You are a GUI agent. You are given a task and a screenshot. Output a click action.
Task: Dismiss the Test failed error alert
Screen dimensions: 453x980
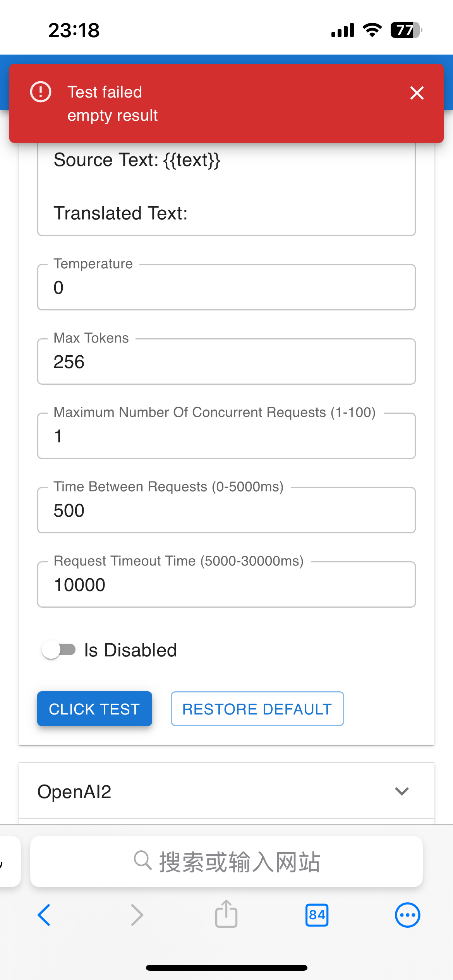[417, 93]
